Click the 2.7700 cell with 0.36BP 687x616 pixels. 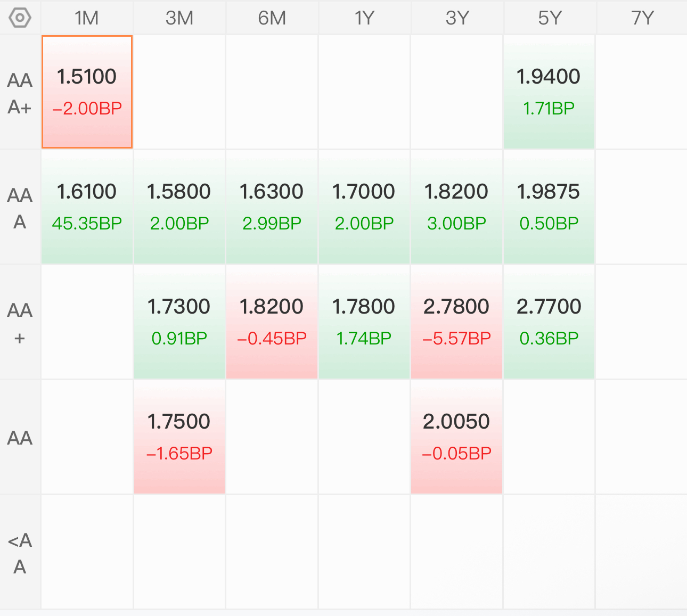tap(549, 322)
